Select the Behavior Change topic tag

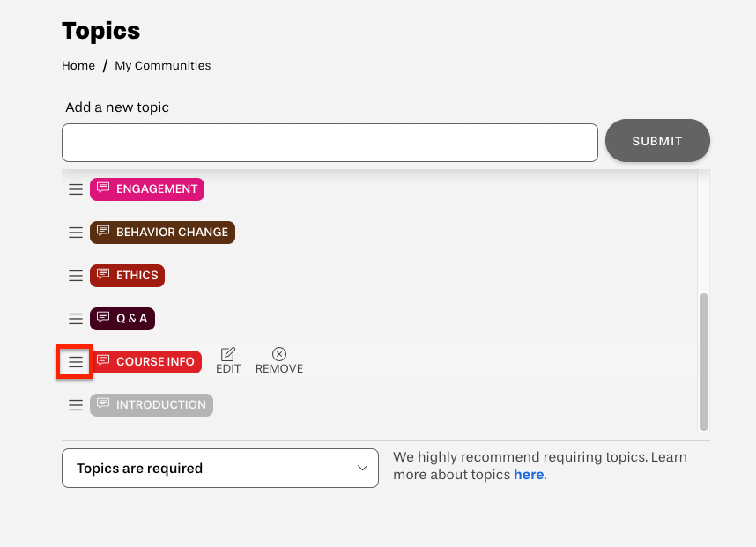[162, 233]
